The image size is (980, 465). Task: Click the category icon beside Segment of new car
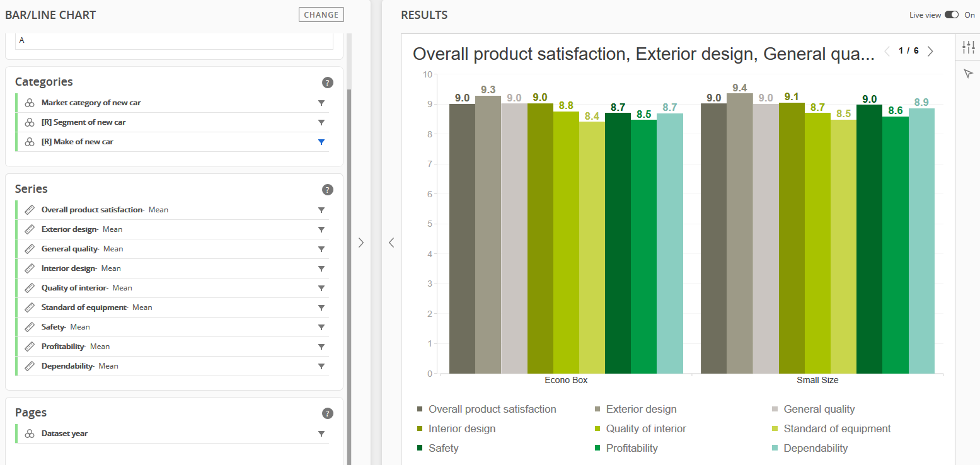(30, 122)
